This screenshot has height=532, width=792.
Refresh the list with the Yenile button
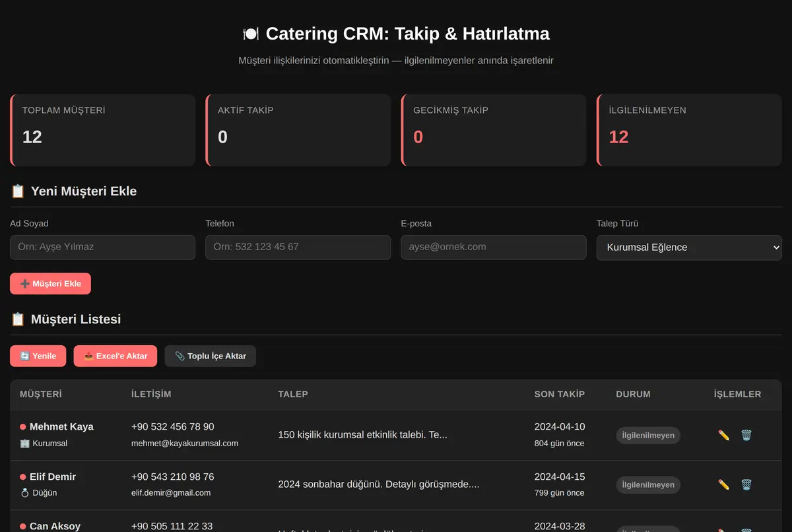point(38,356)
